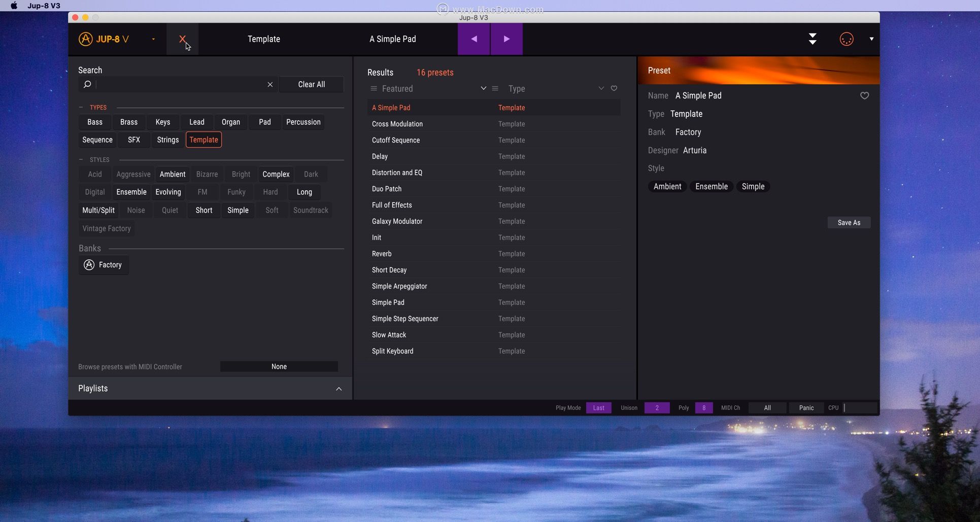Click the Ensemble style tag in Preset
Image resolution: width=980 pixels, height=522 pixels.
[x=712, y=187]
